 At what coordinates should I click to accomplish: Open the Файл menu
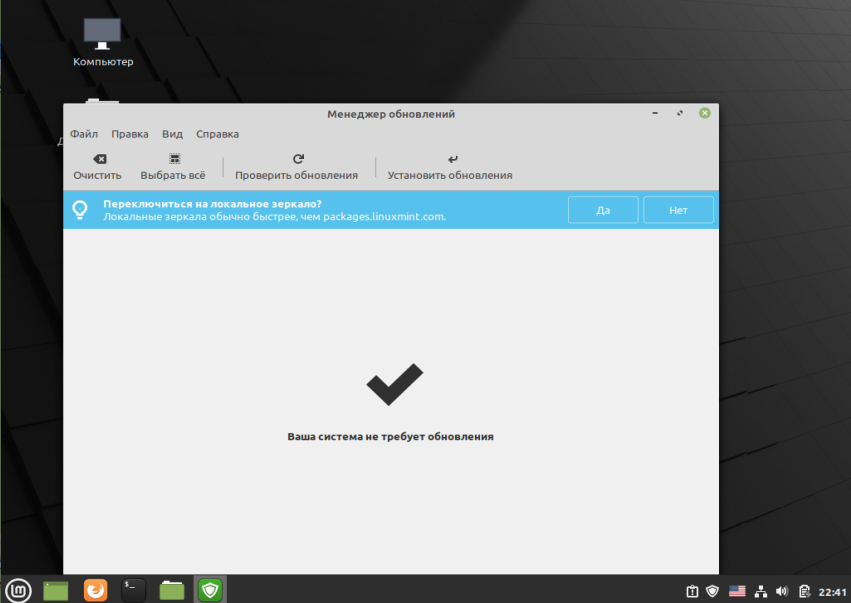click(x=84, y=134)
